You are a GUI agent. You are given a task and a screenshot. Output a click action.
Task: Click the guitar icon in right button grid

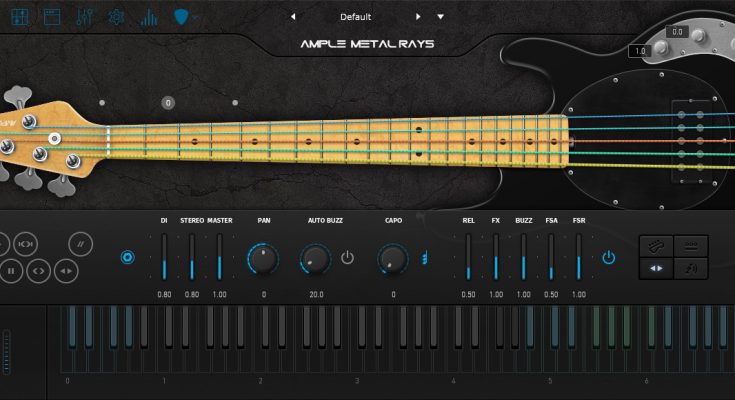pos(659,246)
